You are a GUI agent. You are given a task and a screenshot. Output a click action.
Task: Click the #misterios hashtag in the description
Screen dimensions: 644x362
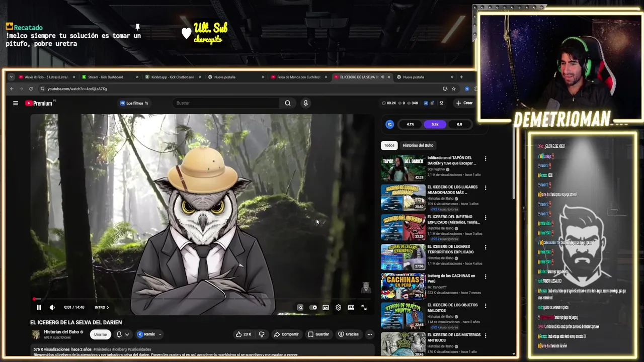click(x=102, y=349)
